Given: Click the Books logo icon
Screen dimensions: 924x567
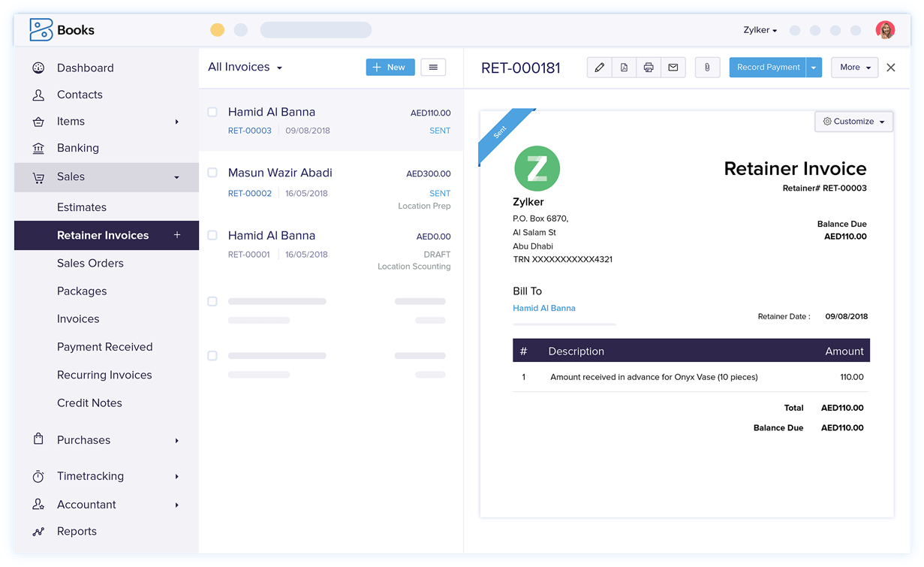Looking at the screenshot, I should coord(41,29).
